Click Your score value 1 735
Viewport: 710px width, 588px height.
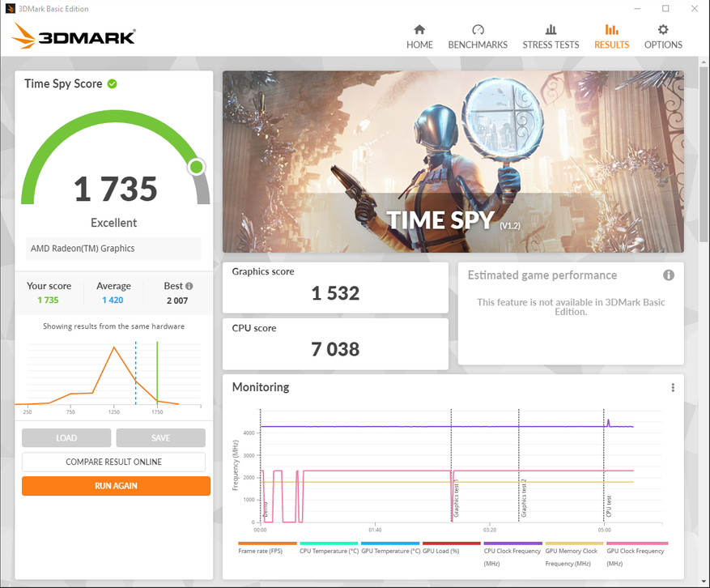coord(48,300)
